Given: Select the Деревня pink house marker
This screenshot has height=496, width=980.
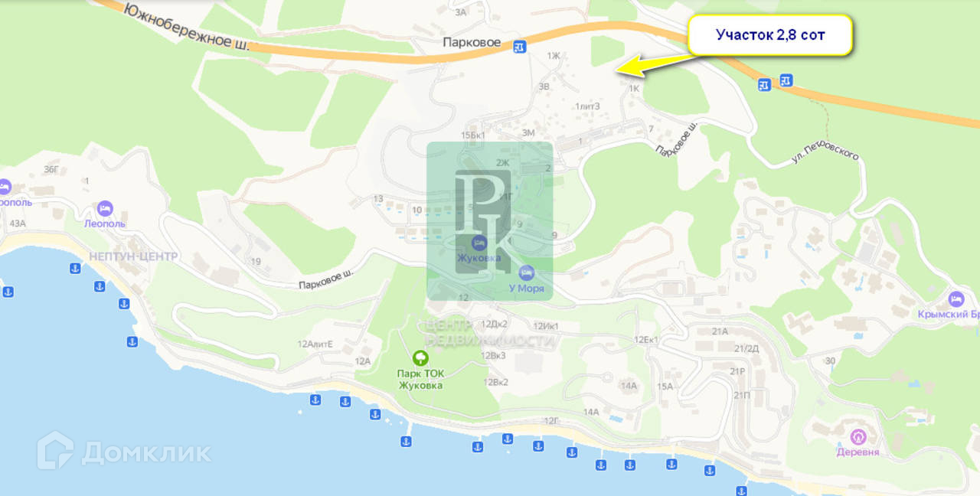Looking at the screenshot, I should click(859, 437).
